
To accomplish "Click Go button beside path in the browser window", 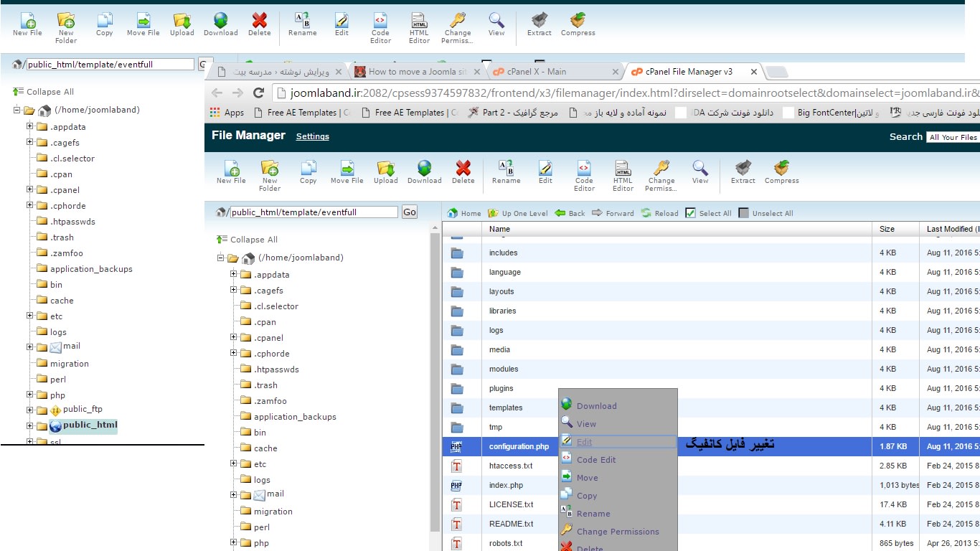I will (x=409, y=212).
